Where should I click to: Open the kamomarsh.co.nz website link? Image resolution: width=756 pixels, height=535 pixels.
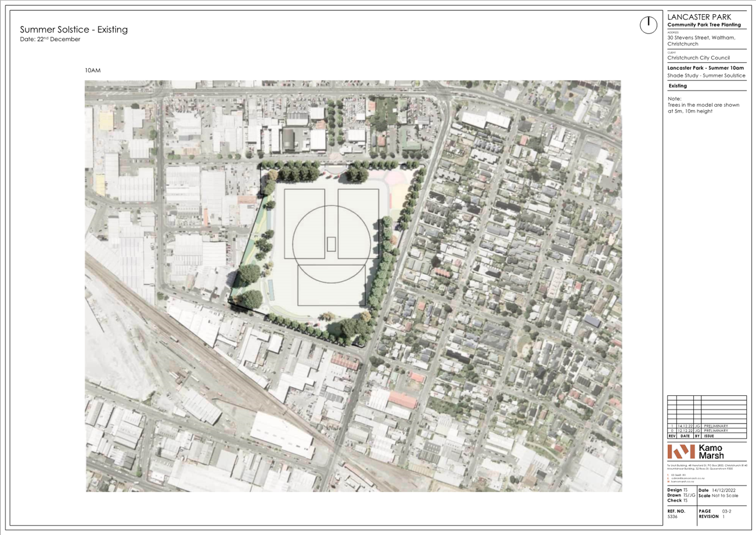coord(683,482)
